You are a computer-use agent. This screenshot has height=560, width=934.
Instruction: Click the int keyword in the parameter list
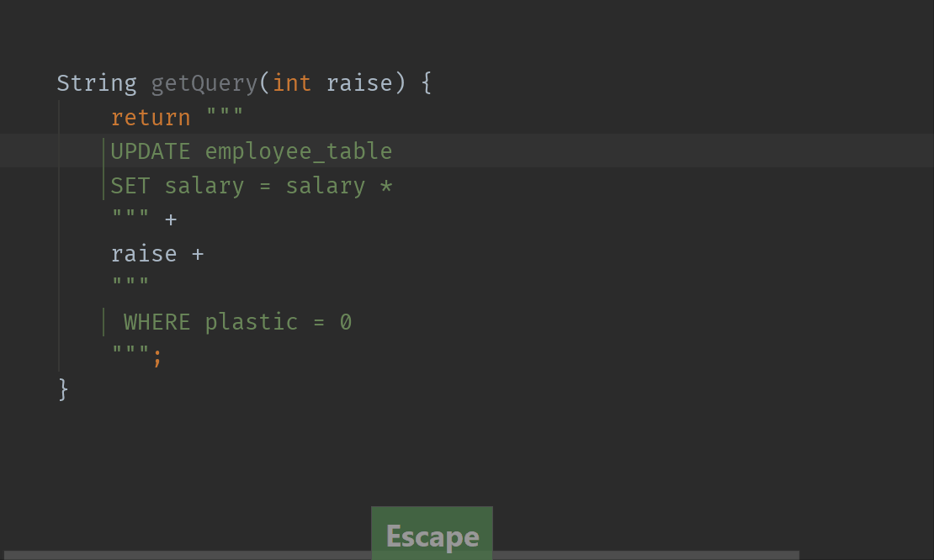292,82
